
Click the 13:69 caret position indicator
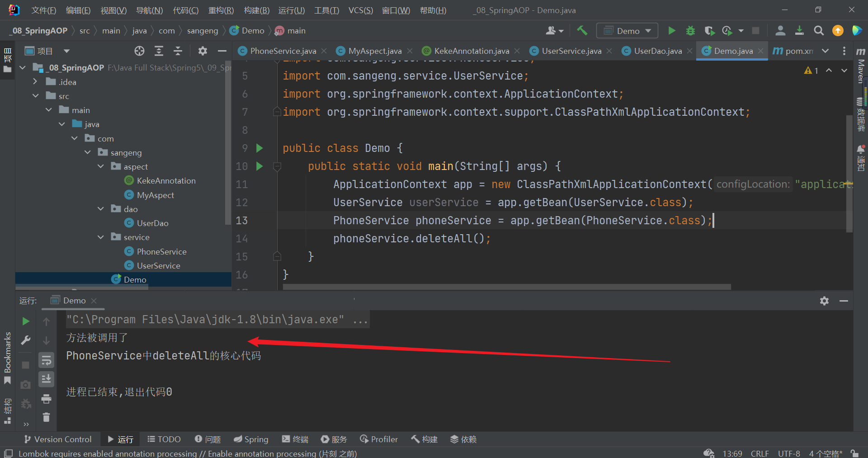(732, 453)
